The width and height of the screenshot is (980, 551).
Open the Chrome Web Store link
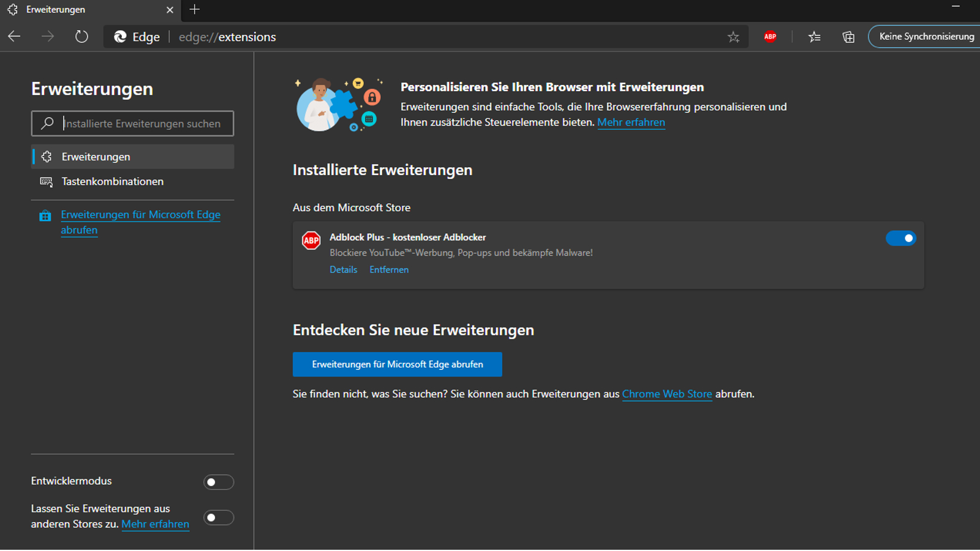click(667, 394)
